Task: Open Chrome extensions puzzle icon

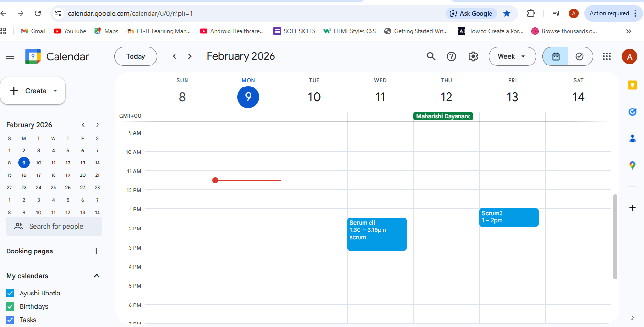Action: coord(531,13)
